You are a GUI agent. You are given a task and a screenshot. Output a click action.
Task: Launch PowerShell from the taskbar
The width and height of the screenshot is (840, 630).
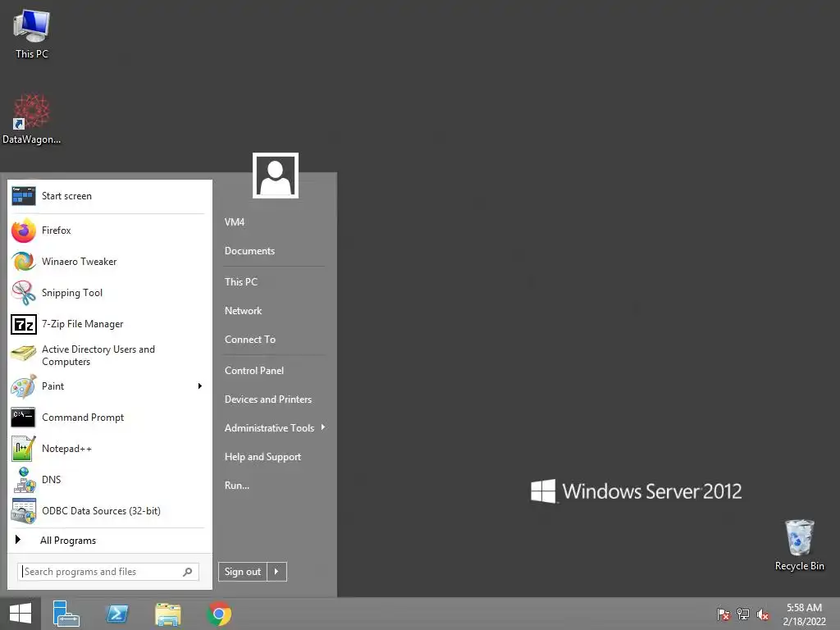[x=116, y=614]
